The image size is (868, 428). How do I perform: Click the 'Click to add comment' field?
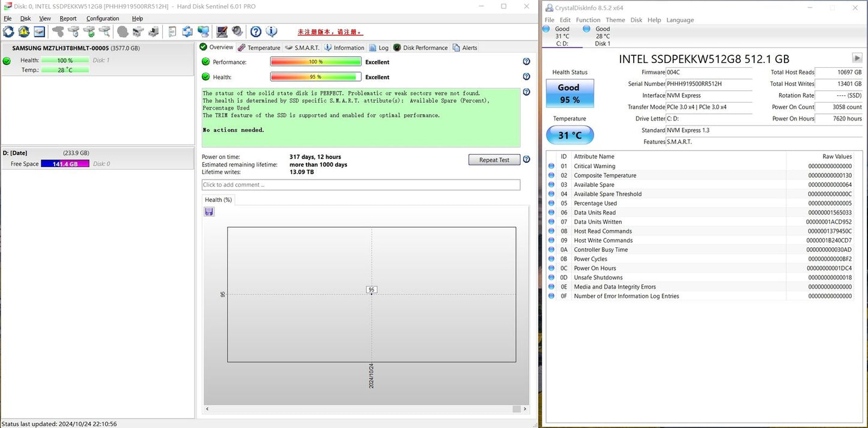pyautogui.click(x=361, y=185)
